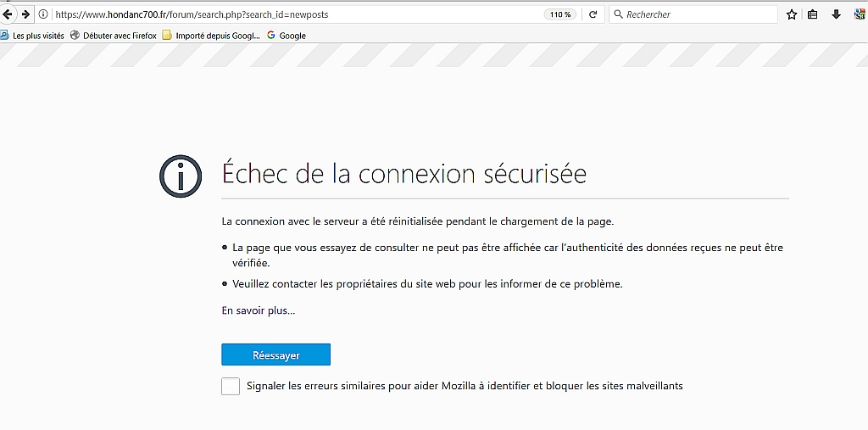
Task: Focus the Rechercher search field
Action: coord(695,14)
